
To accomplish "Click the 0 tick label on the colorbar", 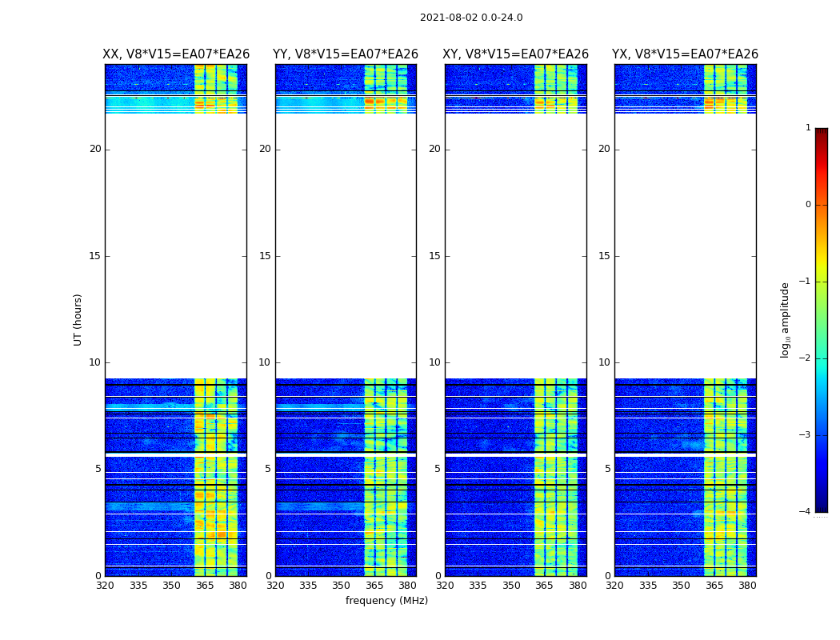I will 808,205.
